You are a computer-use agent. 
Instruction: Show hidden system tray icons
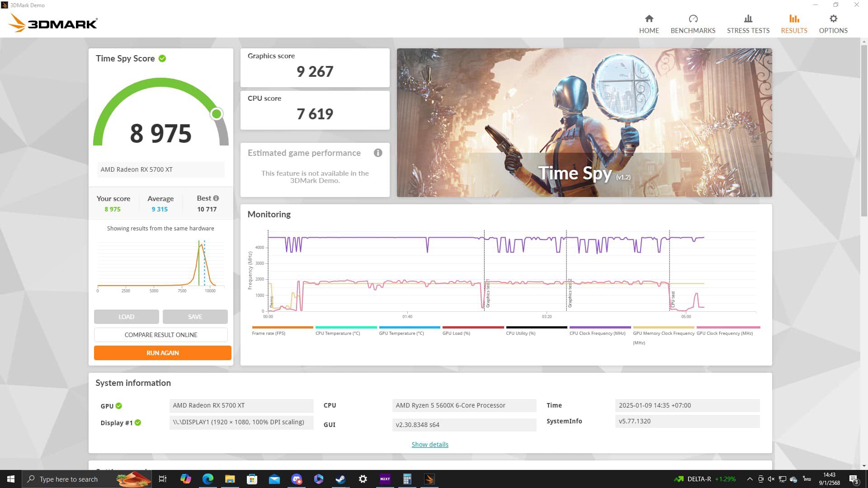click(750, 479)
